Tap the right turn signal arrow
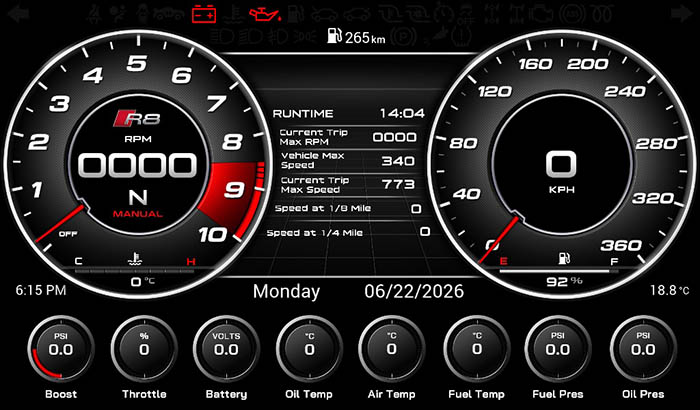This screenshot has width=700, height=410. tap(682, 14)
